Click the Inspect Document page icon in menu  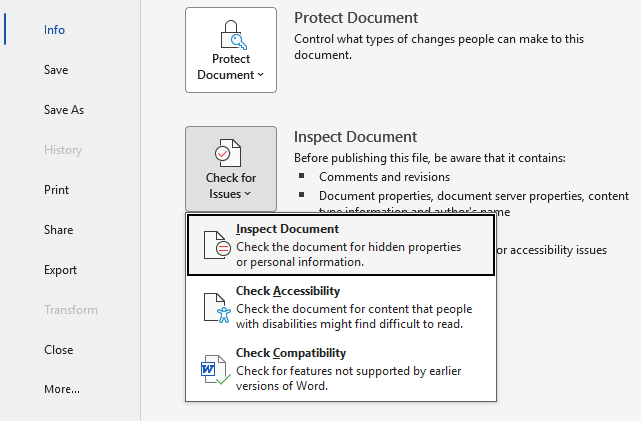coord(217,245)
